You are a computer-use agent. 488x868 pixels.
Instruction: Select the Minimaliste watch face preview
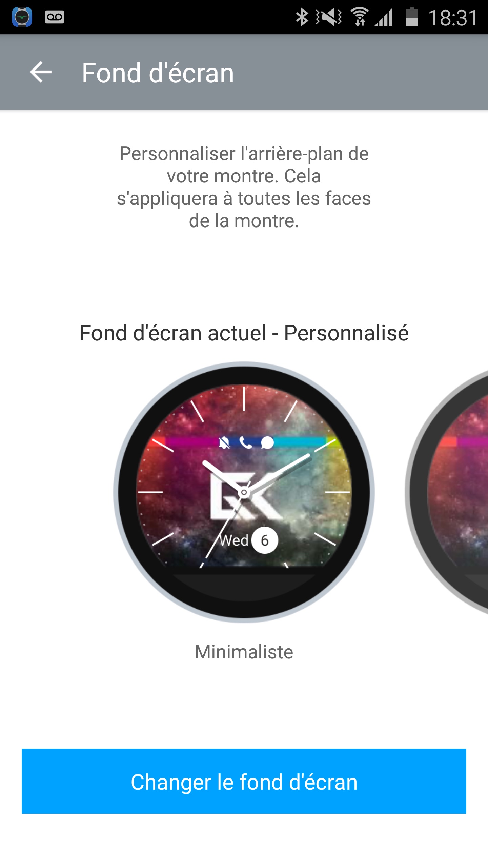(x=244, y=492)
